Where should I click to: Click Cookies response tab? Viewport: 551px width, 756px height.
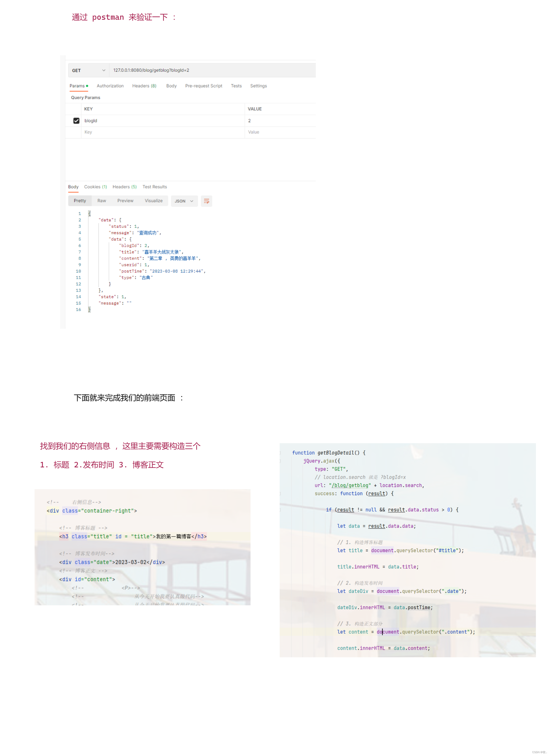coord(96,187)
